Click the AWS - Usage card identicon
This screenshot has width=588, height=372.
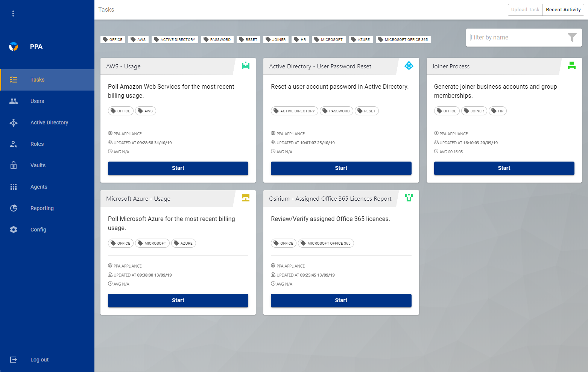coord(246,66)
